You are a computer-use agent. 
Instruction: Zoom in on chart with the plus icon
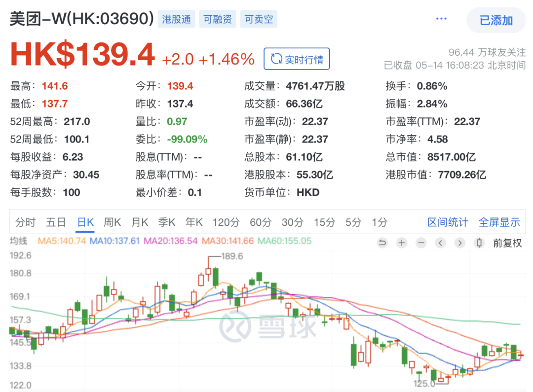coord(401,243)
